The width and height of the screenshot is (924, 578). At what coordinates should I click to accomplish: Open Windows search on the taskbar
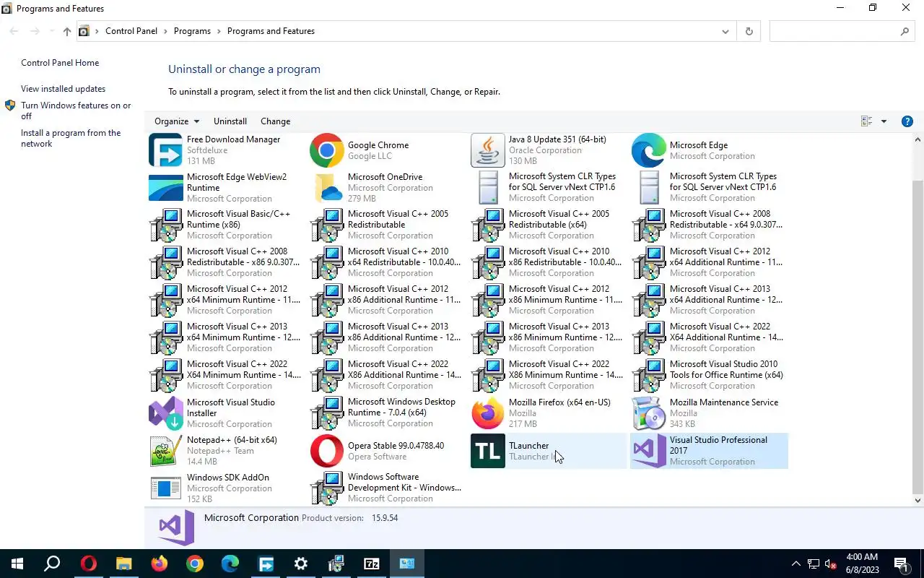point(53,564)
